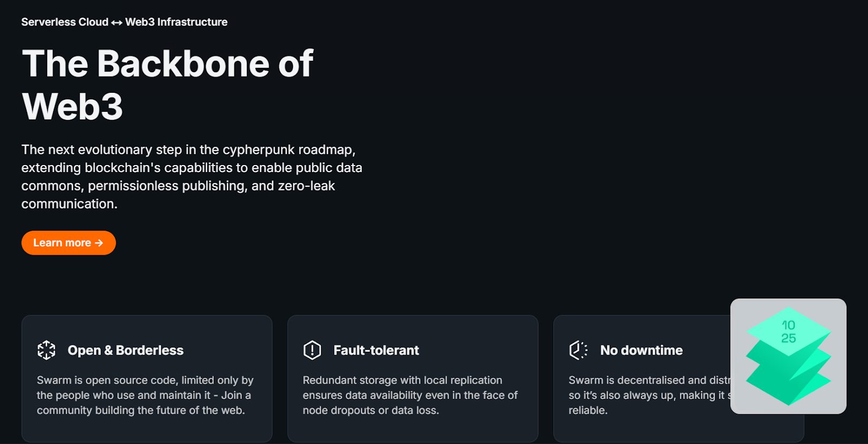Click the Open & Borderless cube icon
This screenshot has width=868, height=444.
(x=47, y=350)
